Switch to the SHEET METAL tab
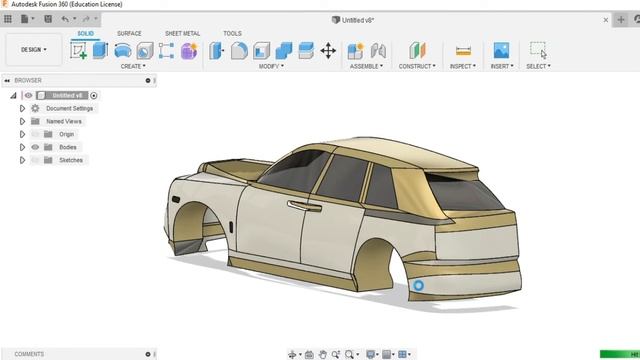Screen dimensions: 640x360 pyautogui.click(x=182, y=33)
